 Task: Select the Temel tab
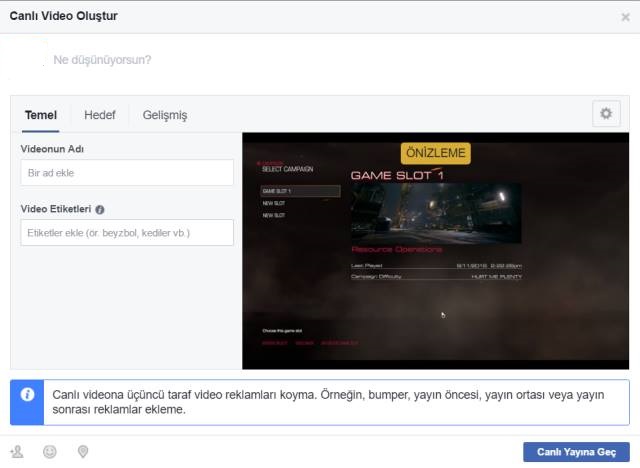40,115
